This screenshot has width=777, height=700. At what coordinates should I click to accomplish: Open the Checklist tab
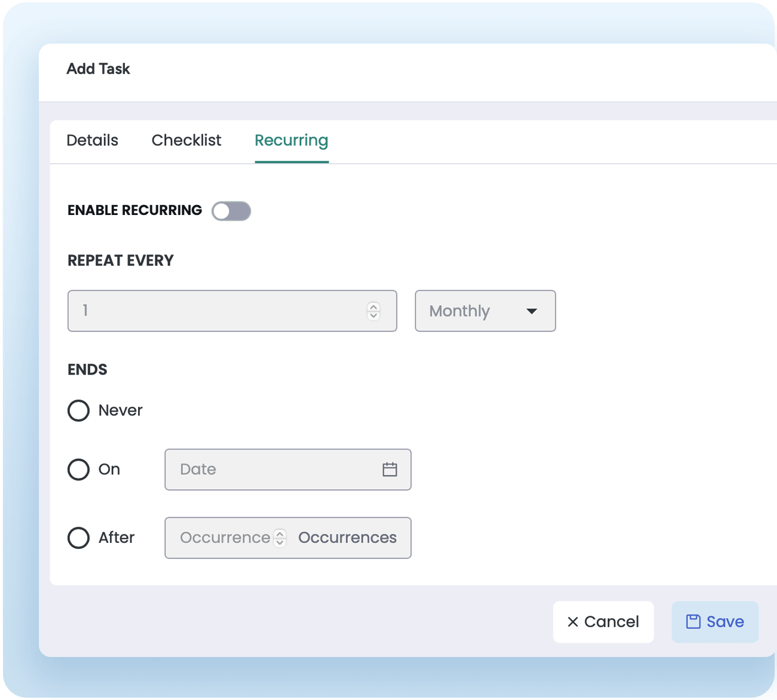186,140
